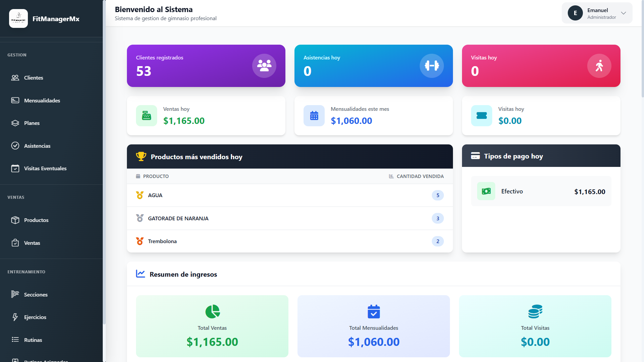
Task: Open the Productos page from sidebar
Action: tap(36, 220)
